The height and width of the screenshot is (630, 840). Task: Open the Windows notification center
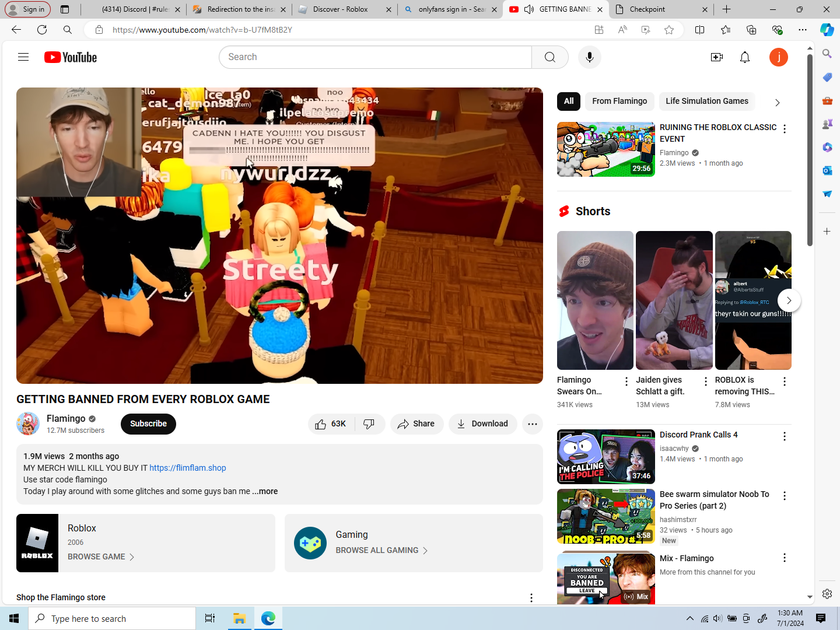click(821, 618)
